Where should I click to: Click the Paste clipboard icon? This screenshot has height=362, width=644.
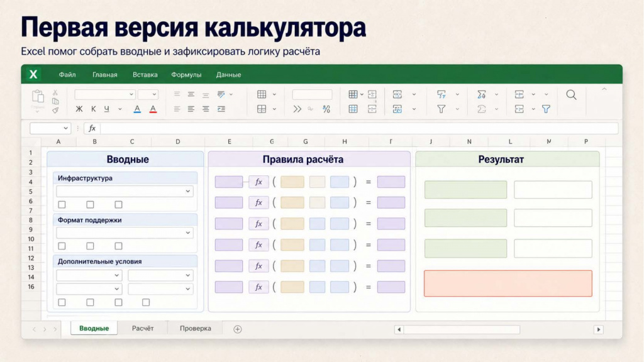tap(38, 96)
